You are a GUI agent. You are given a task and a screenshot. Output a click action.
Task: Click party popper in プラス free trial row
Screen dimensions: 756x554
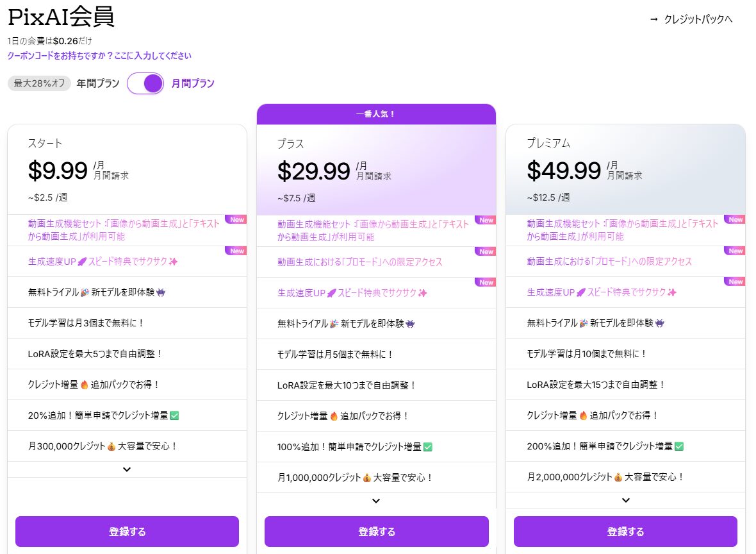coord(334,324)
